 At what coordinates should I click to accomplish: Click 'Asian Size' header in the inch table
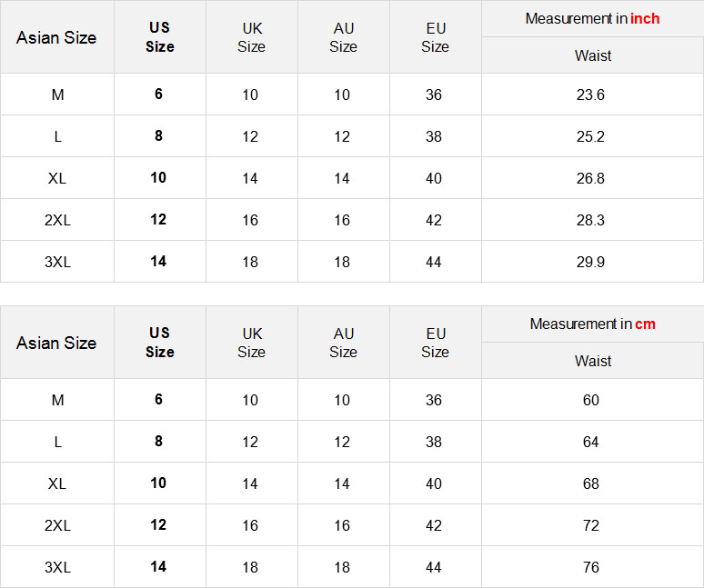click(x=56, y=38)
